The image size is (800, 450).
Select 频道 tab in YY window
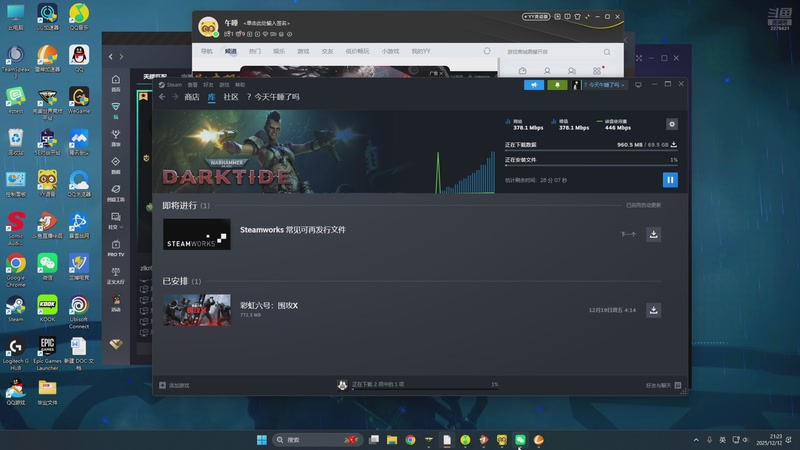(x=231, y=51)
